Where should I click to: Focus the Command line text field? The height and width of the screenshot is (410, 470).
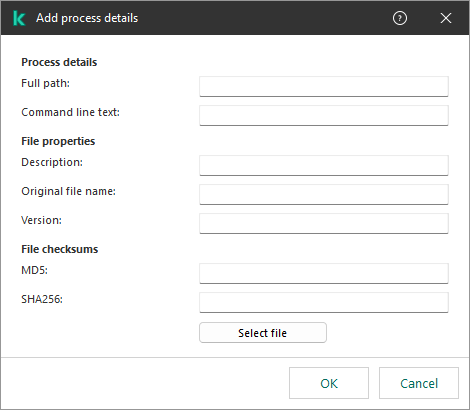tap(324, 116)
